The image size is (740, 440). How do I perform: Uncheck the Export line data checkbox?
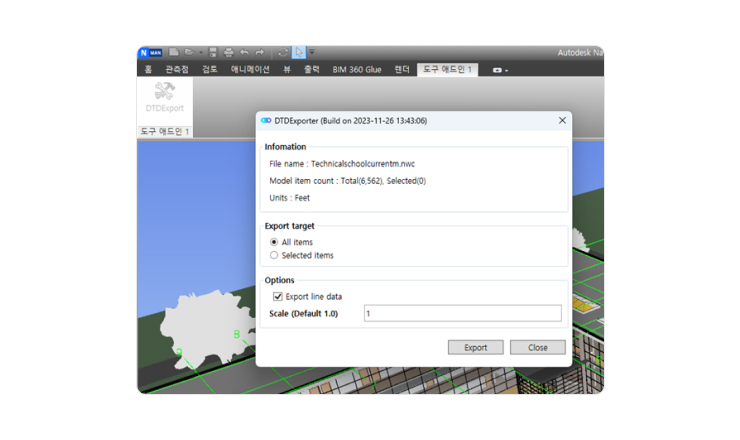(278, 297)
